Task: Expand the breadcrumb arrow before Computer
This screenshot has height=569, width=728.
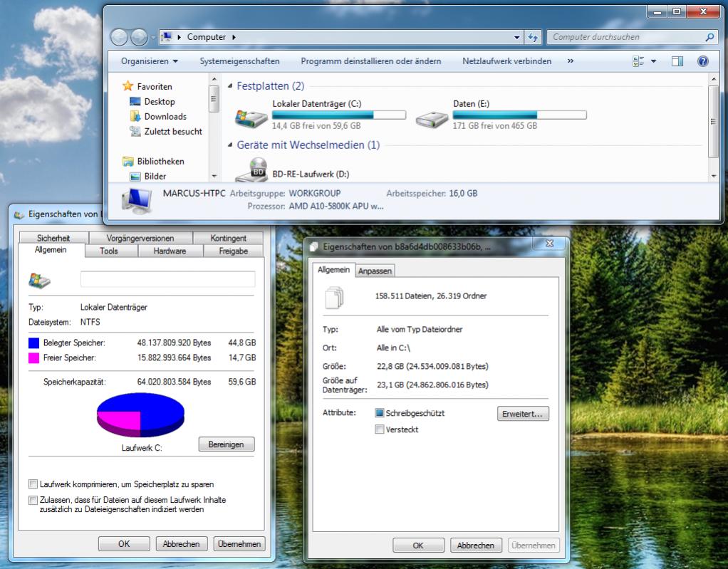Action: [x=180, y=37]
